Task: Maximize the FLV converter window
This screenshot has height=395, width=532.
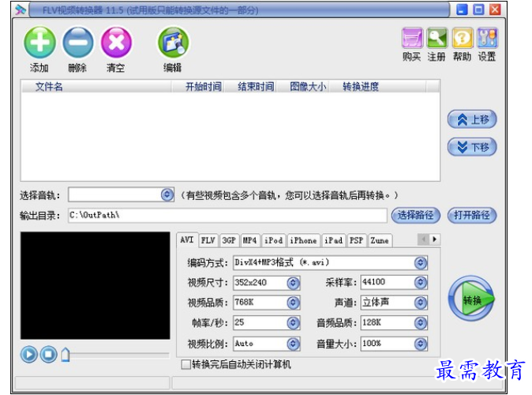Action: (478, 9)
